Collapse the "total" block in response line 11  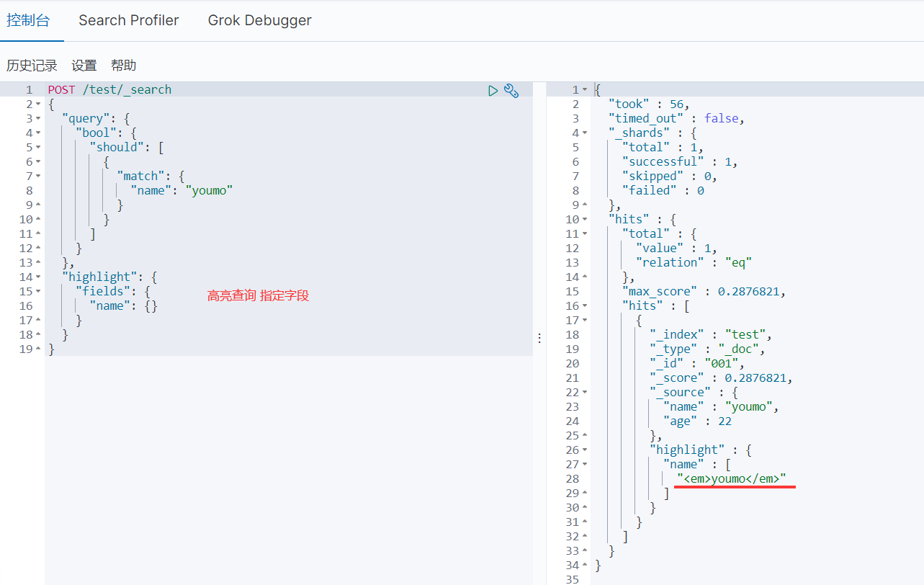[585, 234]
